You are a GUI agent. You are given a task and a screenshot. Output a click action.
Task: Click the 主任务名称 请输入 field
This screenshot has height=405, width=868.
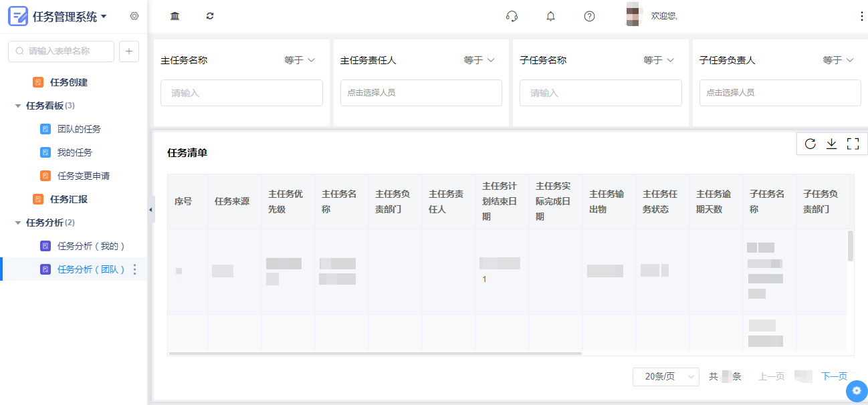click(x=241, y=93)
